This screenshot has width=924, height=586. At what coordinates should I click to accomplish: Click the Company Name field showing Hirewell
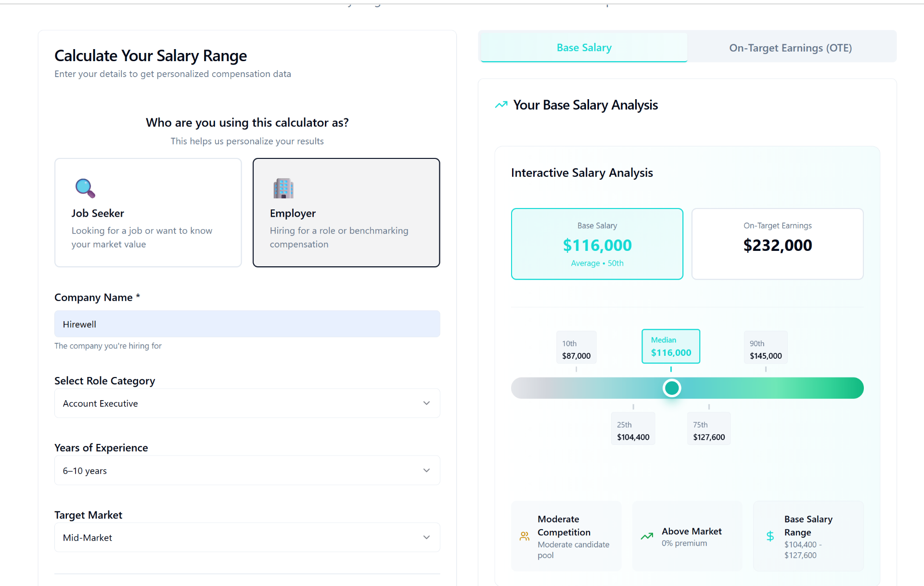point(246,324)
